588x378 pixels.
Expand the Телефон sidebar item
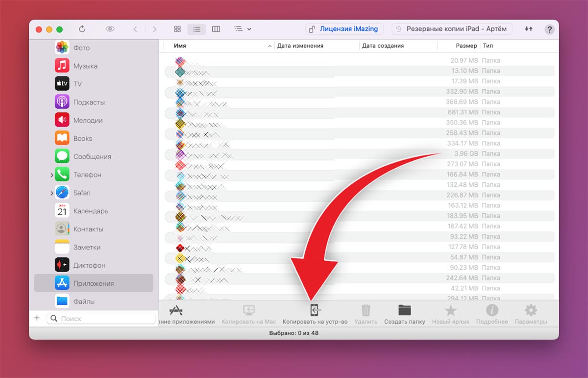pos(51,175)
